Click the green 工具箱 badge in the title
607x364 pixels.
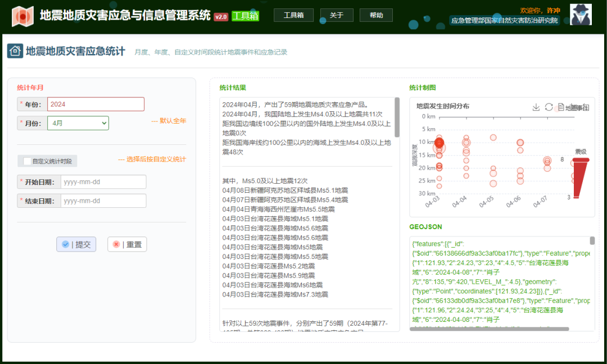(x=244, y=16)
